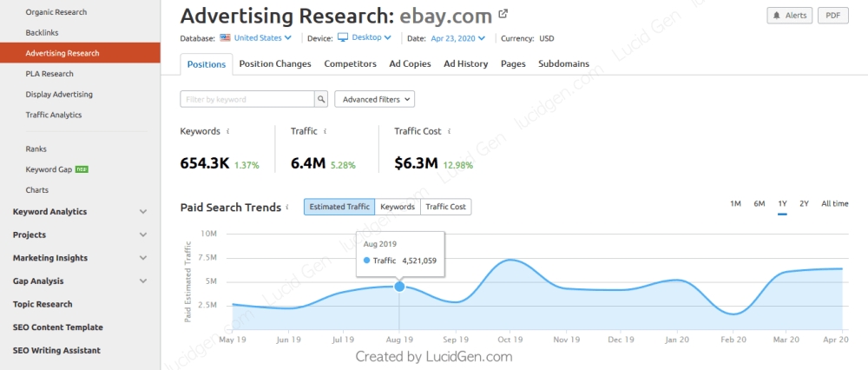Open Topic Research in sidebar

[x=43, y=304]
